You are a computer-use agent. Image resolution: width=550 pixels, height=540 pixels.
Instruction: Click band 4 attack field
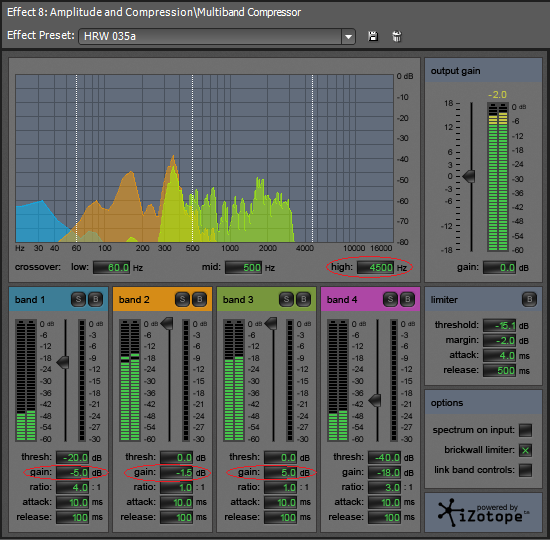(x=384, y=502)
